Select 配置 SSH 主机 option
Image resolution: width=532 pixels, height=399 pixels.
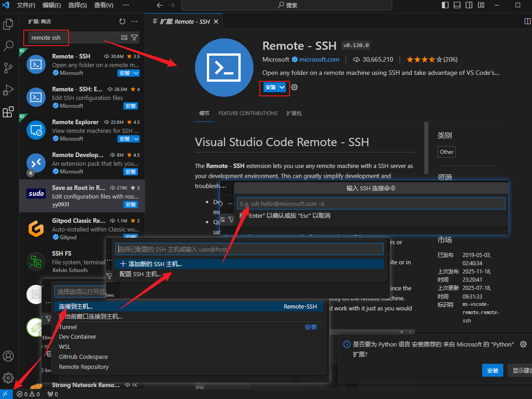click(x=249, y=274)
